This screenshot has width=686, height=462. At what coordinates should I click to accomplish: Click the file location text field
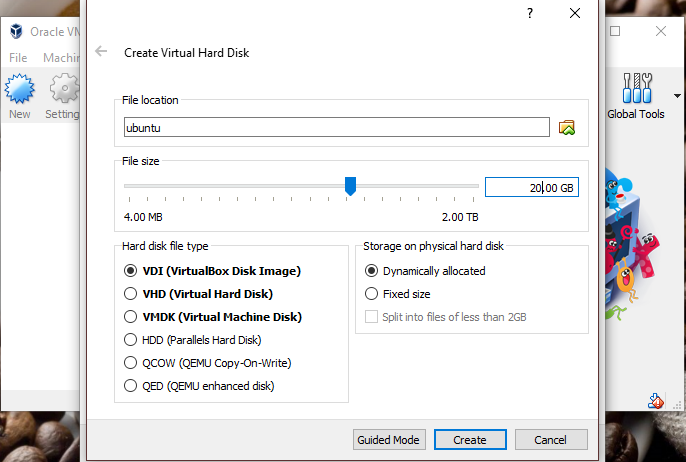pyautogui.click(x=336, y=127)
